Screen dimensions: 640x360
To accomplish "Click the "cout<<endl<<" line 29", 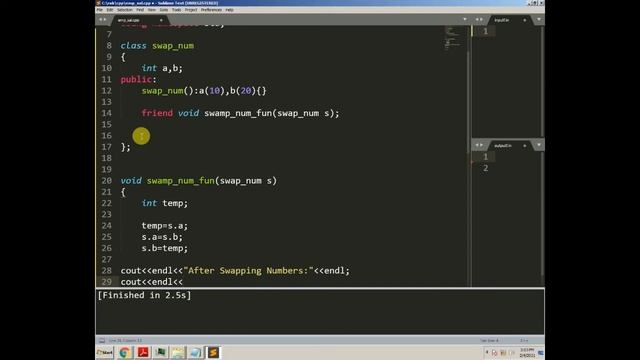I will 151,282.
